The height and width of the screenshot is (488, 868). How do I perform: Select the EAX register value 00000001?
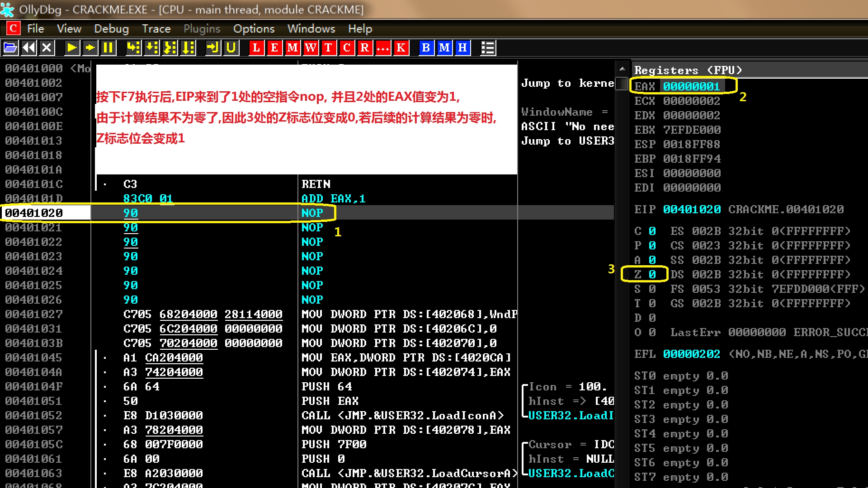(691, 86)
